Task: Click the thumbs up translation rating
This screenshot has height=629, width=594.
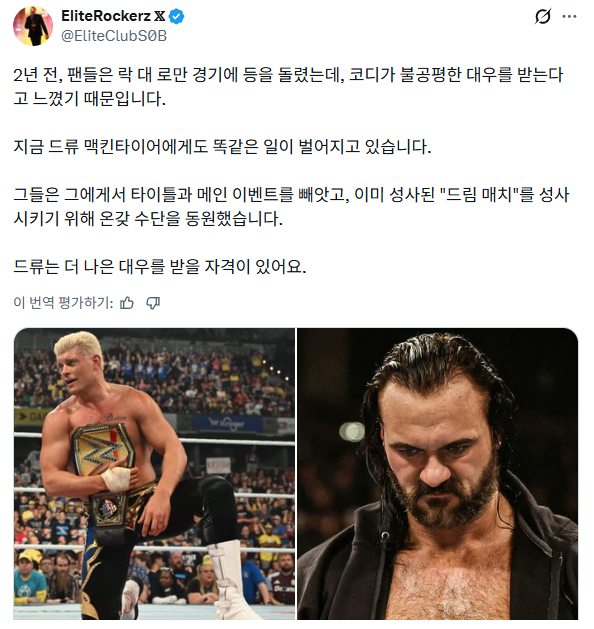Action: pyautogui.click(x=127, y=303)
